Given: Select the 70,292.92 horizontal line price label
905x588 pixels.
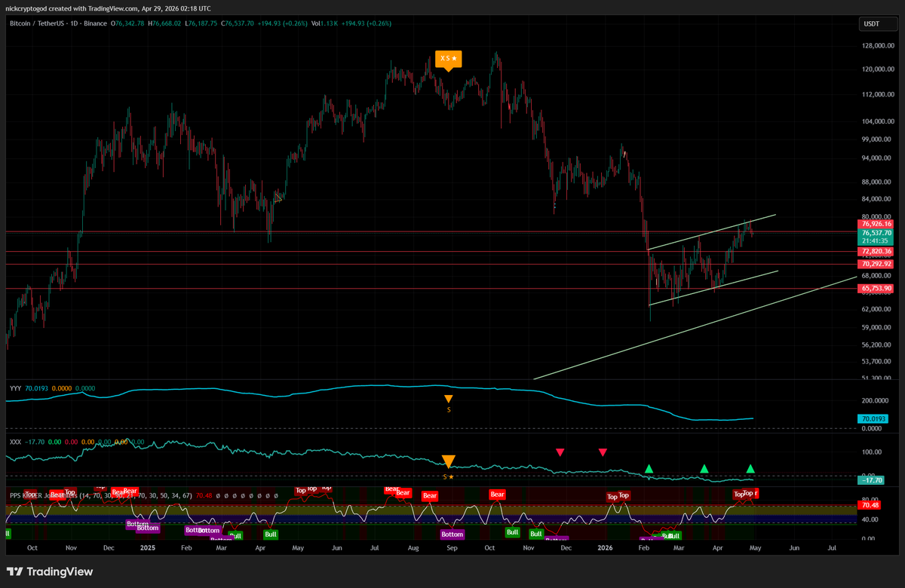Looking at the screenshot, I should pos(876,264).
